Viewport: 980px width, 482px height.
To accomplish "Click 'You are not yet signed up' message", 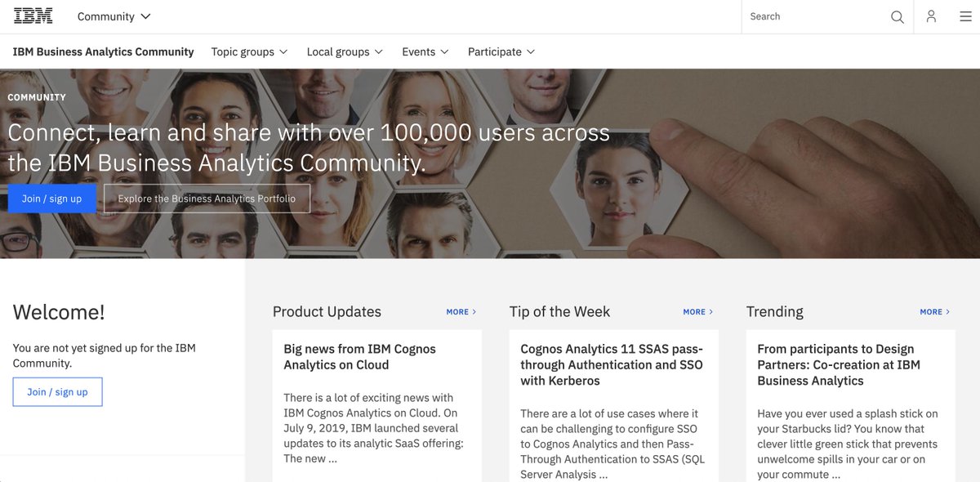I will click(x=105, y=355).
